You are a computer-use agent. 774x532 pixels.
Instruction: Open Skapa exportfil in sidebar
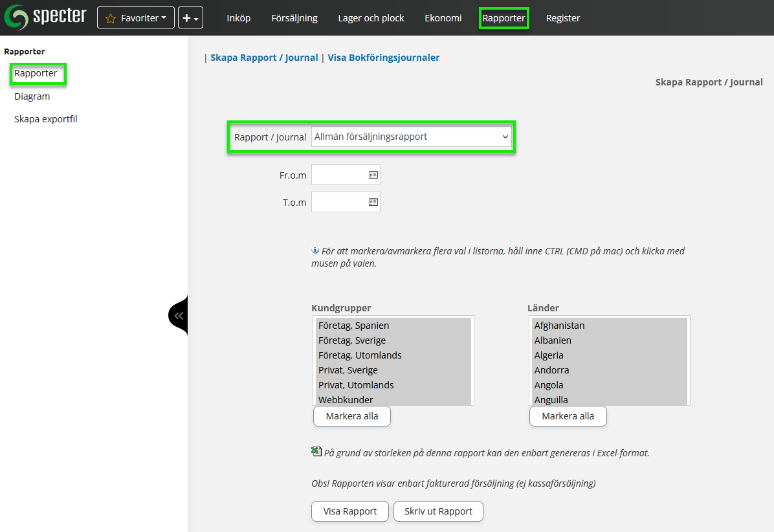[46, 119]
